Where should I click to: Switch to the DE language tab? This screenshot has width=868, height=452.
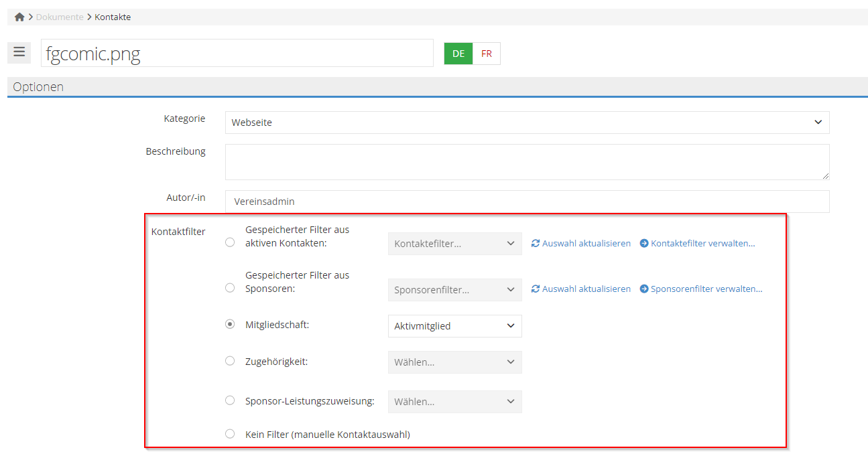458,54
